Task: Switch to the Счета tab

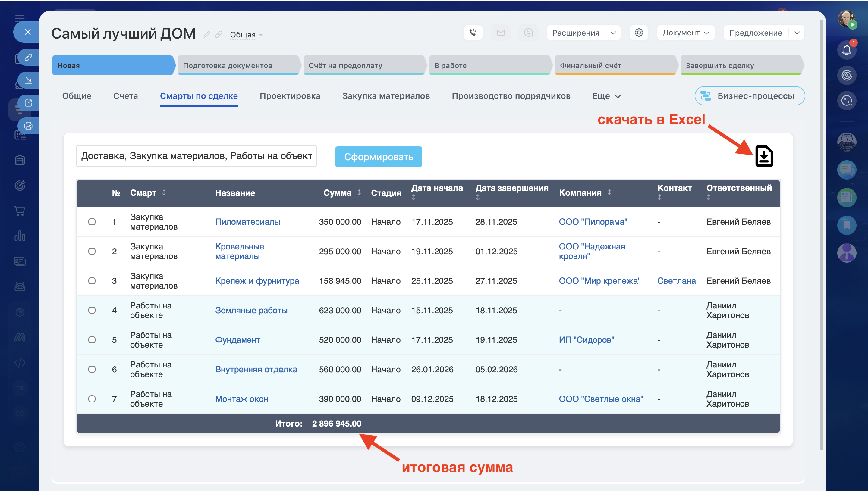Action: click(125, 96)
